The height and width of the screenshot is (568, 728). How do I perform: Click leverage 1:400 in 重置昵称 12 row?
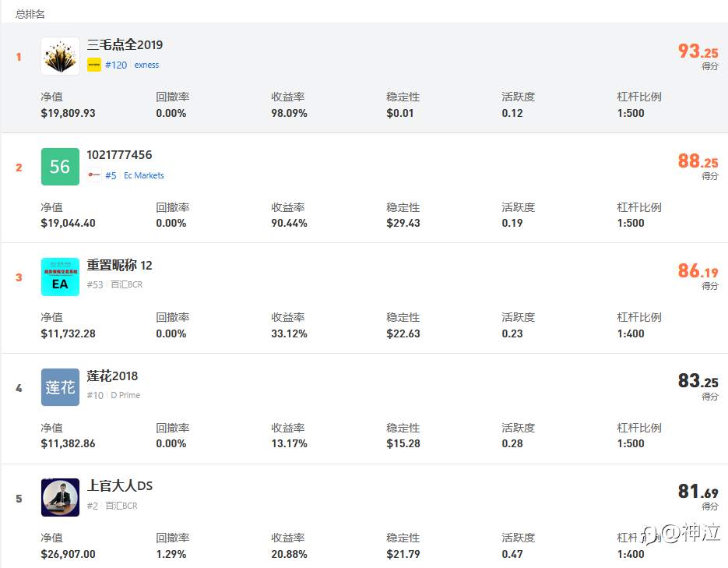click(x=631, y=334)
